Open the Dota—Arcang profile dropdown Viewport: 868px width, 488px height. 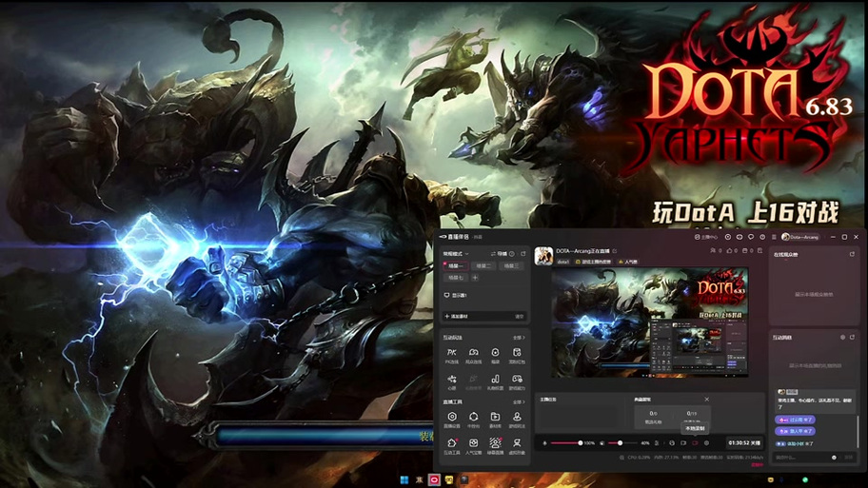point(800,237)
